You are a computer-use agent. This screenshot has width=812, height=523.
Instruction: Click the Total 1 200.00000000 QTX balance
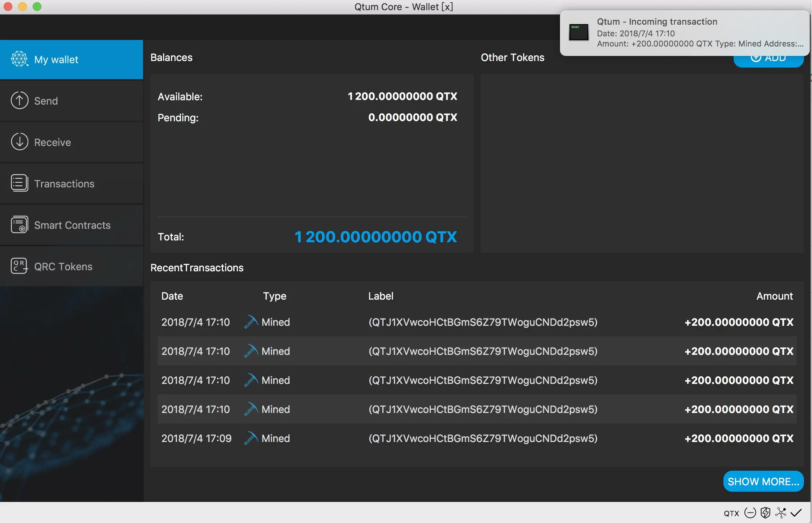[375, 237]
